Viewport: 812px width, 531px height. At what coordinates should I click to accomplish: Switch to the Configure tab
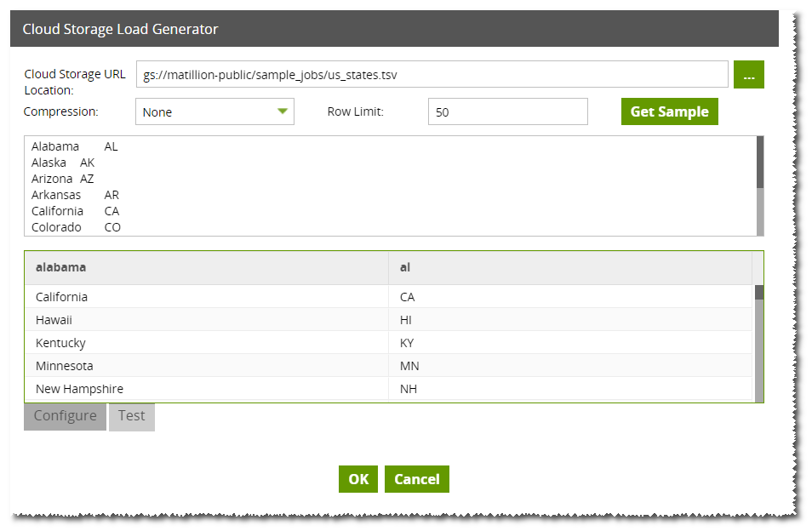point(66,416)
